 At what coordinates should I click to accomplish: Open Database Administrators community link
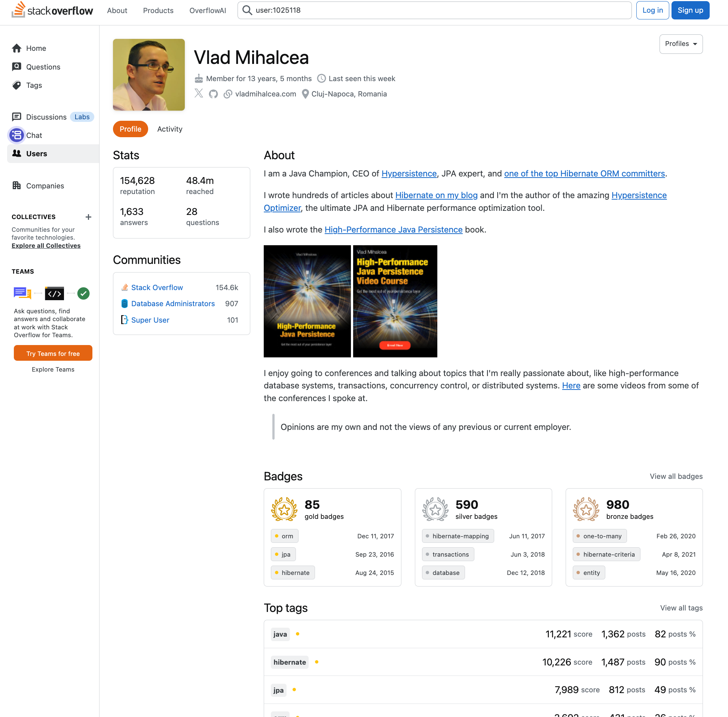point(172,304)
